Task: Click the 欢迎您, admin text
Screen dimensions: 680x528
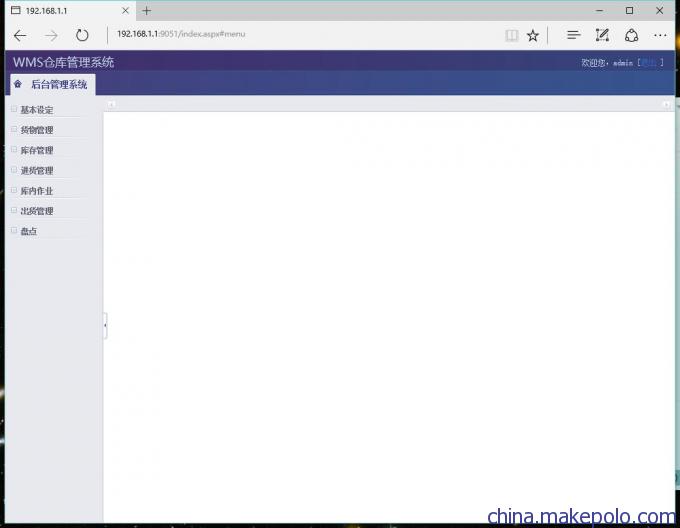Action: tap(607, 63)
